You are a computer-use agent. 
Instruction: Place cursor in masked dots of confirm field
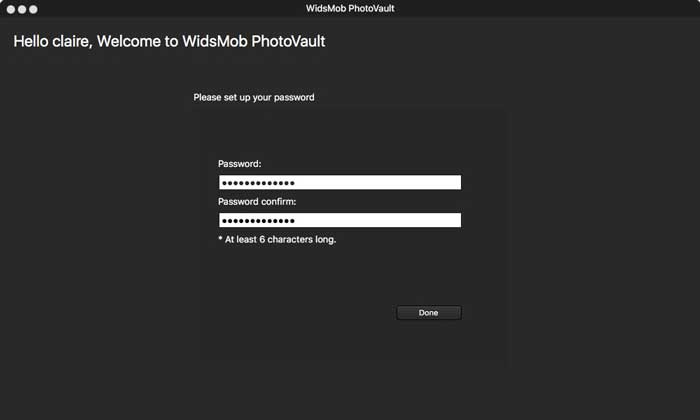(258, 221)
